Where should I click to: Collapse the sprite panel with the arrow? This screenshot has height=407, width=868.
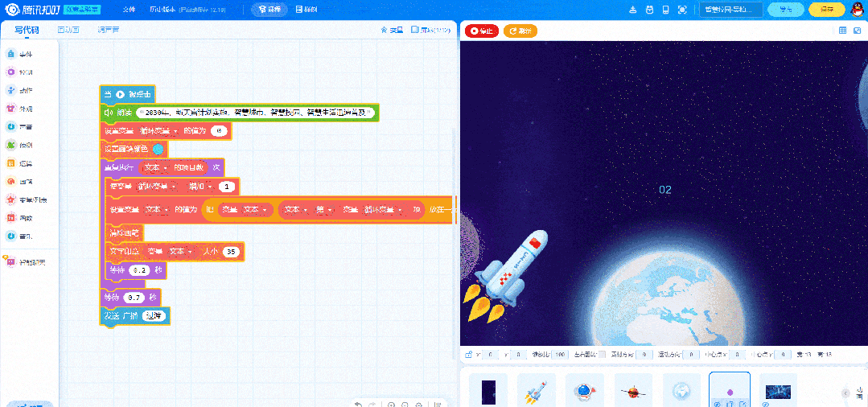click(845, 393)
